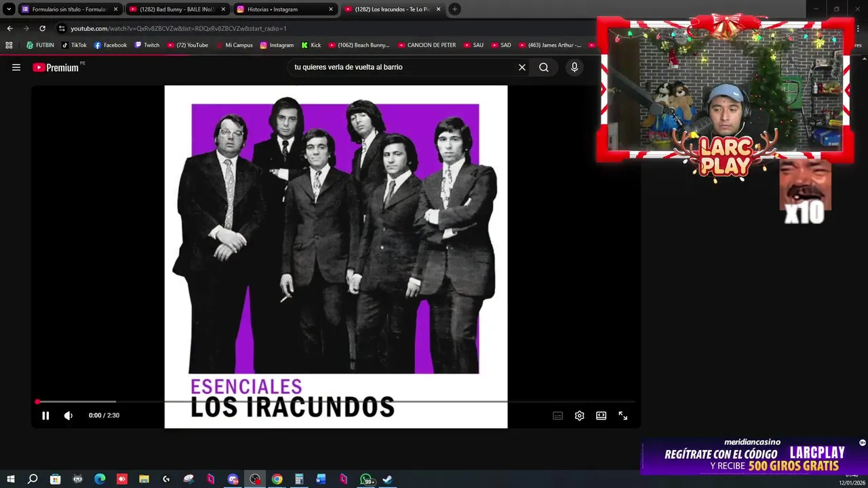
Task: Open Microsoft Word from taskbar
Action: (x=321, y=479)
